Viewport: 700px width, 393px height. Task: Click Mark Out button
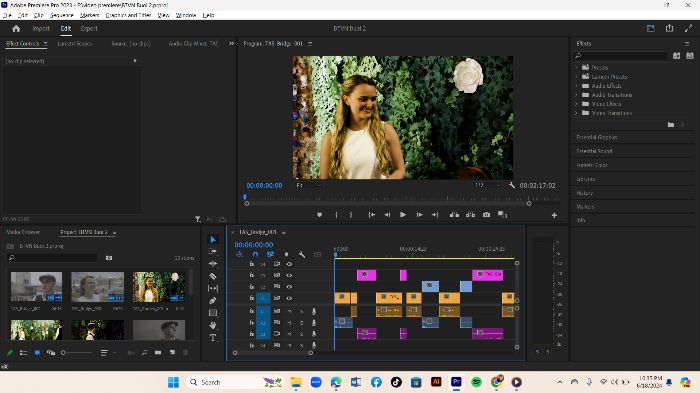(351, 215)
